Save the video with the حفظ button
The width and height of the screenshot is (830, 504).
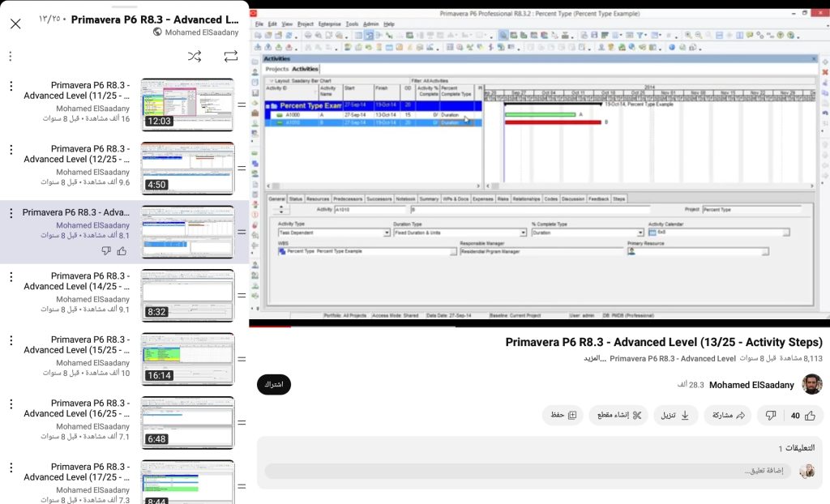(x=563, y=416)
